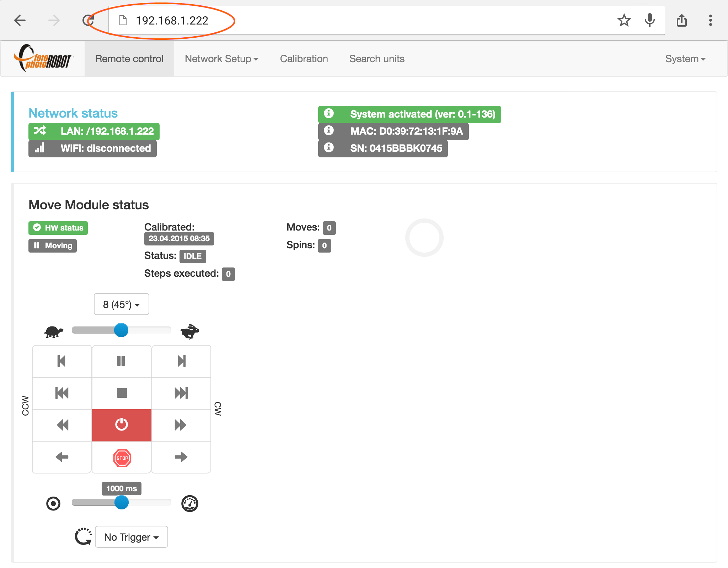
Task: Open the System dropdown menu
Action: pyautogui.click(x=685, y=59)
